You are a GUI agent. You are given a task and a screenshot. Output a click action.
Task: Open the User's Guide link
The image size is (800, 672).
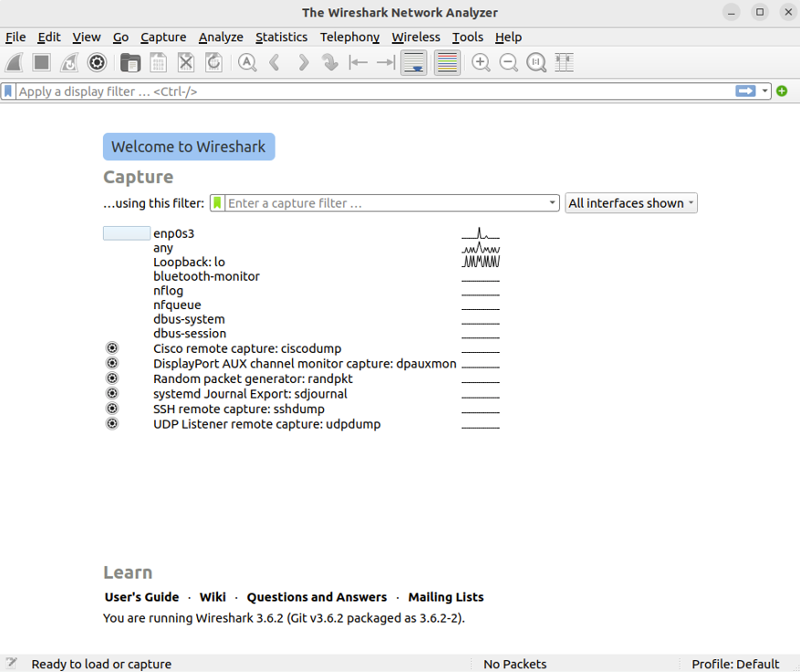141,597
